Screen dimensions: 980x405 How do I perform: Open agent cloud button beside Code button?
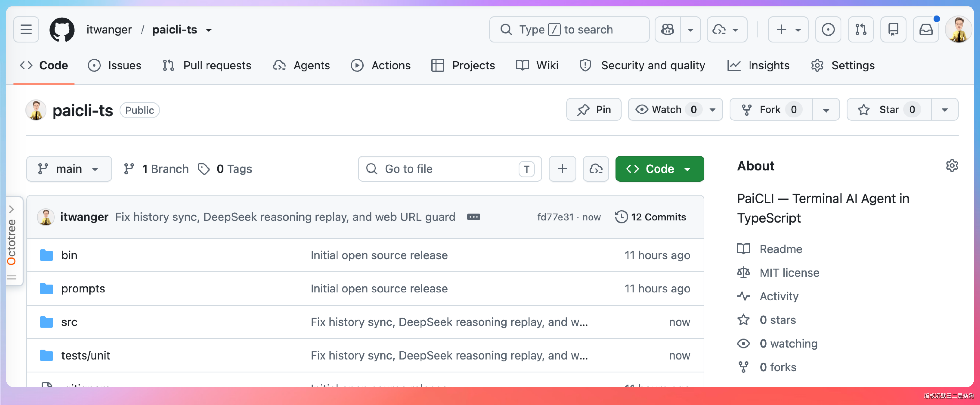tap(596, 168)
